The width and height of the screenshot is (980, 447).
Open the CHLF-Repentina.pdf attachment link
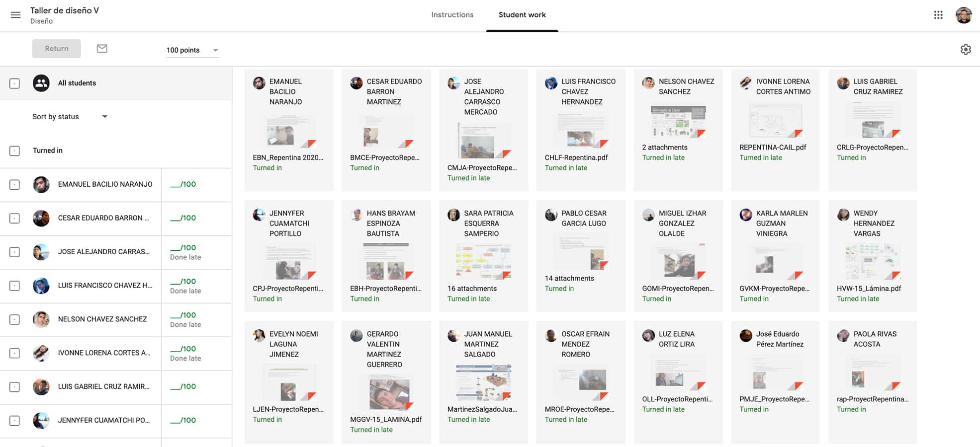pos(576,157)
